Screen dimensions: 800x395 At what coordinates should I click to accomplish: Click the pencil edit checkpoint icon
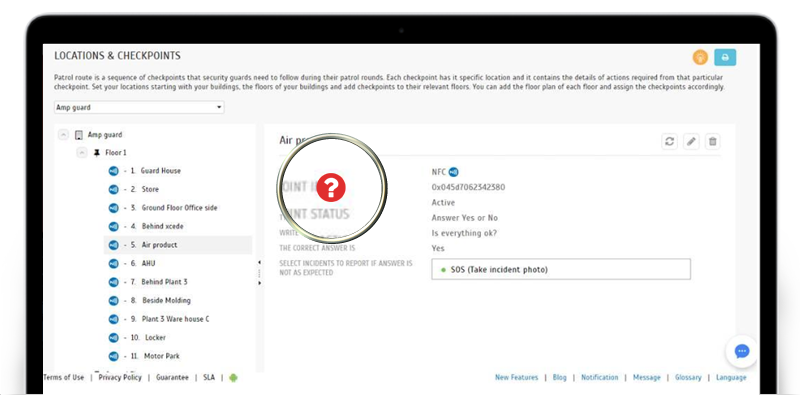pos(691,141)
